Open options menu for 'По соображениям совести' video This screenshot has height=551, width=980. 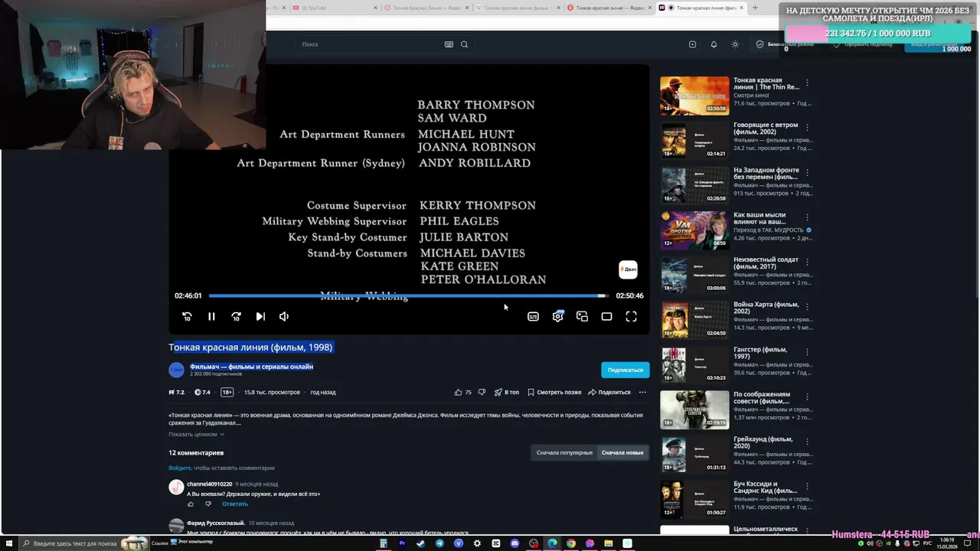click(x=806, y=396)
